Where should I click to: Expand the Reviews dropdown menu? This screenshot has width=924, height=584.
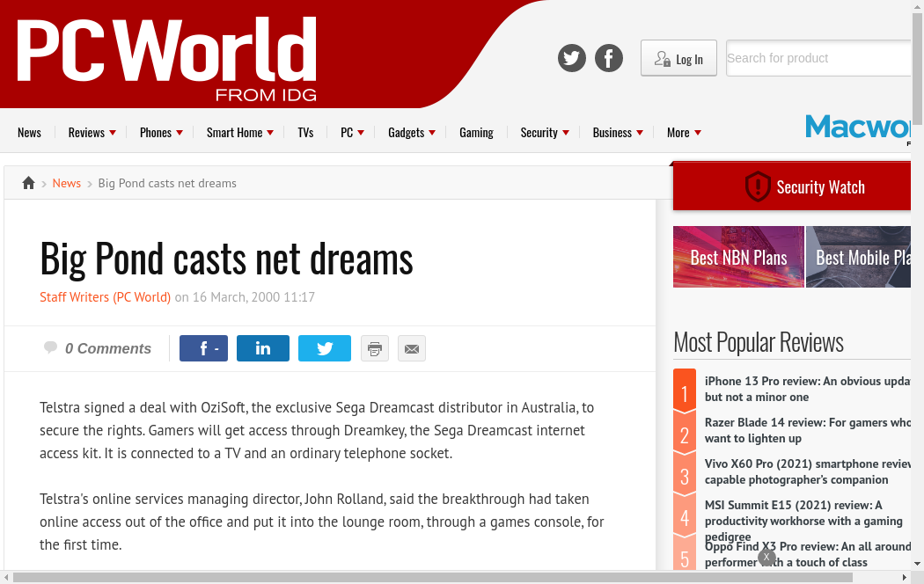(x=92, y=133)
